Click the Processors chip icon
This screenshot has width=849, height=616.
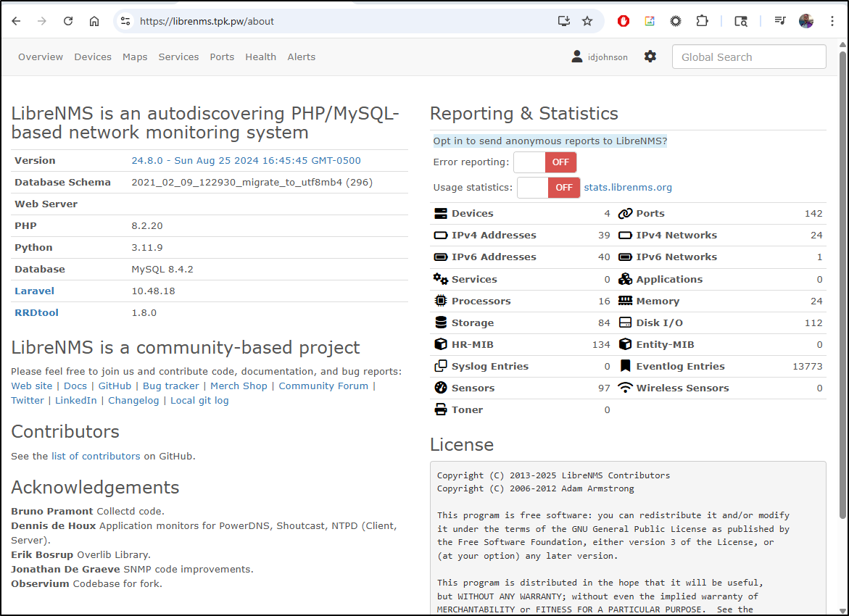pyautogui.click(x=441, y=301)
